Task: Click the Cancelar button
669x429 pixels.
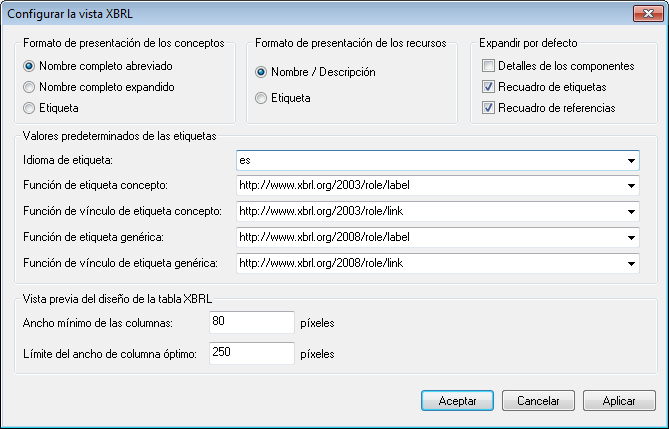Action: click(537, 400)
